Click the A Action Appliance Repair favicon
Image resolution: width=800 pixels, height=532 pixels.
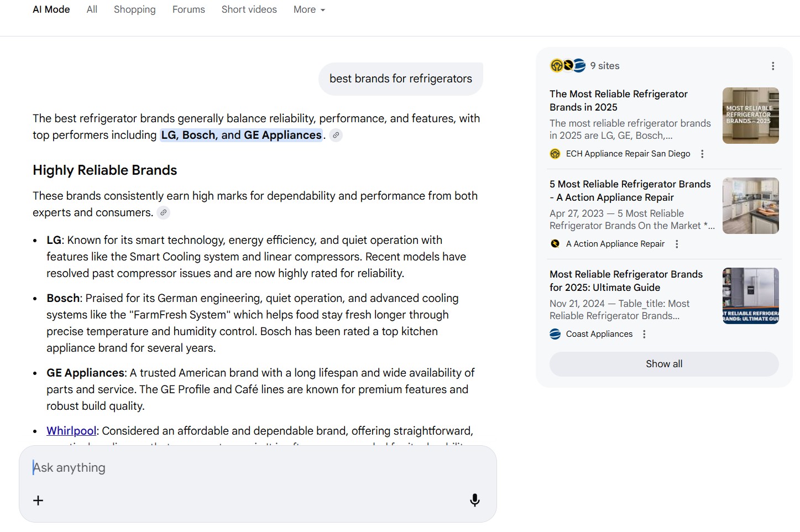click(555, 244)
